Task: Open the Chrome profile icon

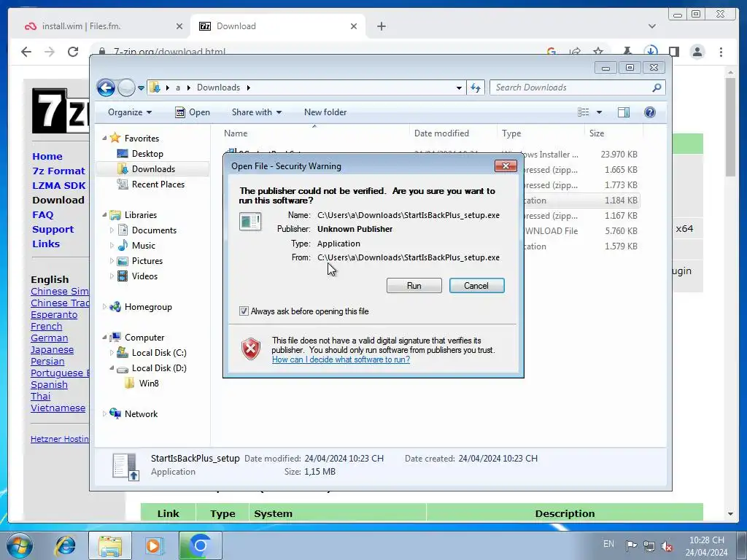Action: point(697,52)
